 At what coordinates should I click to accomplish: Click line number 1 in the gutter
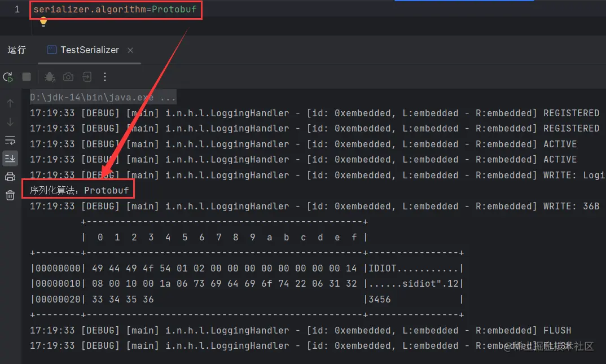pos(17,9)
